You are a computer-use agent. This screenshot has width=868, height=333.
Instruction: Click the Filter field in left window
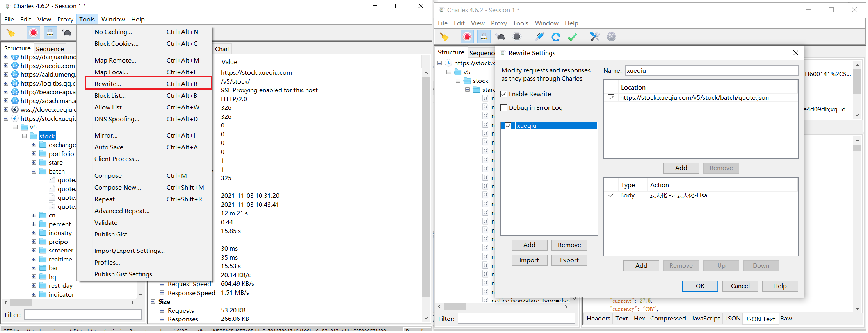pyautogui.click(x=83, y=315)
